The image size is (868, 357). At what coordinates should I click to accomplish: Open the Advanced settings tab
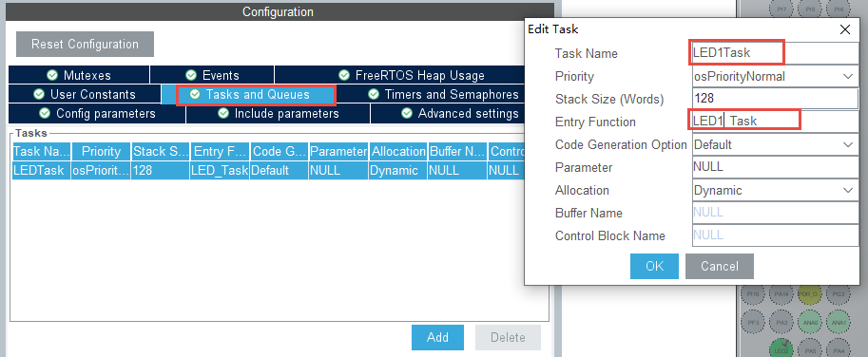point(447,113)
